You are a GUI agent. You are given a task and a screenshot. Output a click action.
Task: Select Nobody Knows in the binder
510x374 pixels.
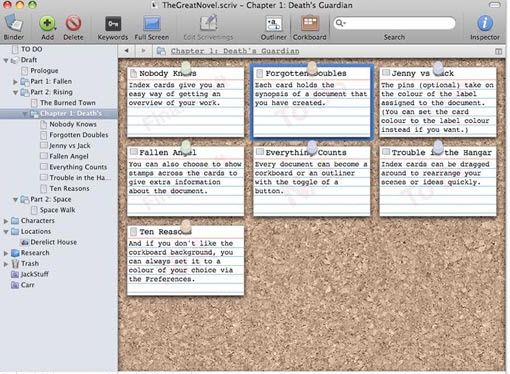coord(73,124)
